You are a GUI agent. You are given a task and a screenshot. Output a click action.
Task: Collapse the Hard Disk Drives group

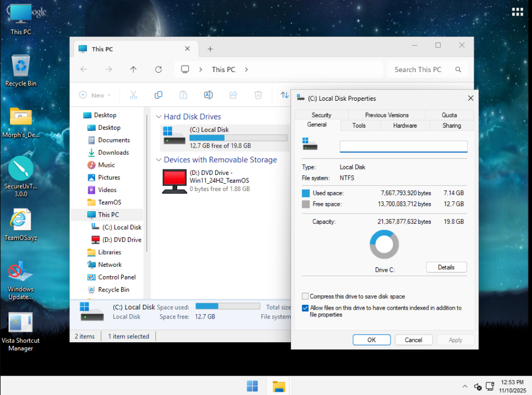pos(158,117)
